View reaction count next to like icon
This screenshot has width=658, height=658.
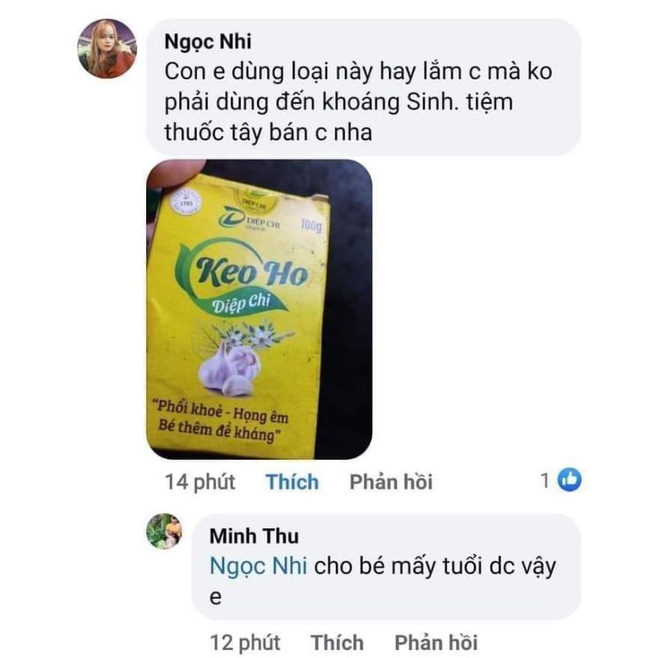point(545,480)
